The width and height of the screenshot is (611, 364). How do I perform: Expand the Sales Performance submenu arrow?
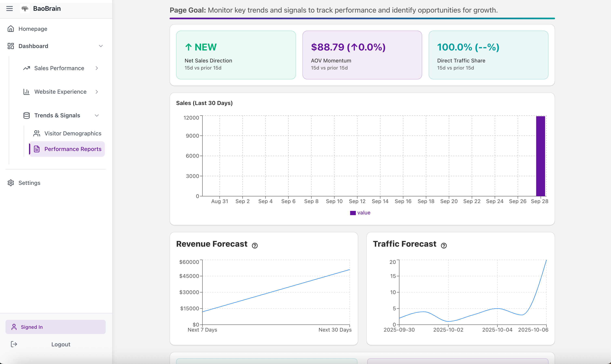97,68
